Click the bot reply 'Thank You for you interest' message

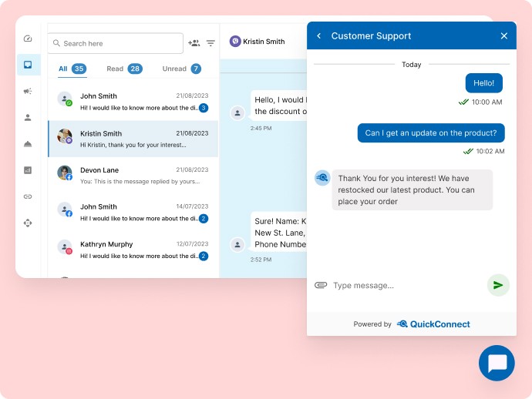pyautogui.click(x=412, y=189)
